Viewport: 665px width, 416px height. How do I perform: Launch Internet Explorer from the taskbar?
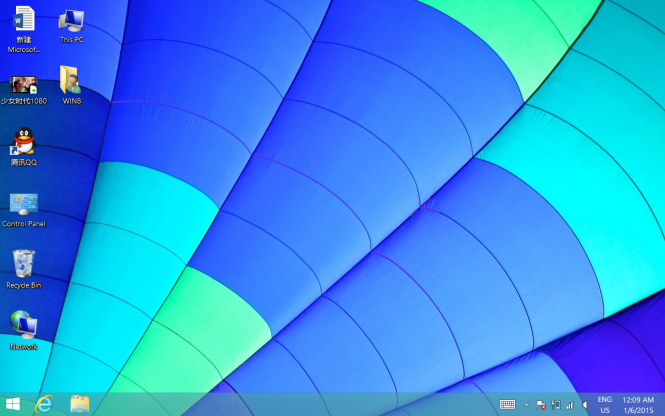(44, 404)
